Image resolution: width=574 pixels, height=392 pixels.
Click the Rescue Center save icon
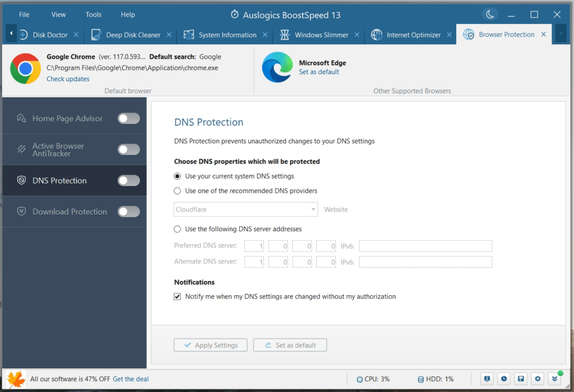tap(521, 379)
